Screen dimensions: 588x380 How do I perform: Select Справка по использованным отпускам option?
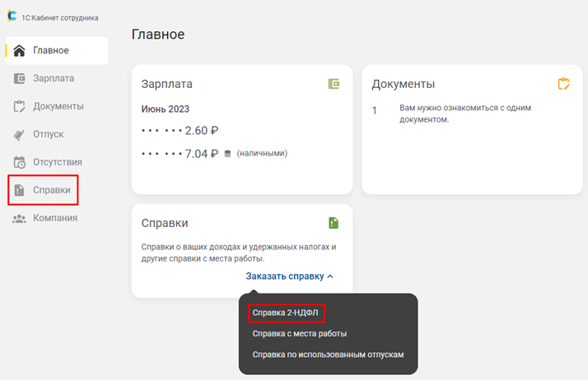[x=328, y=355]
